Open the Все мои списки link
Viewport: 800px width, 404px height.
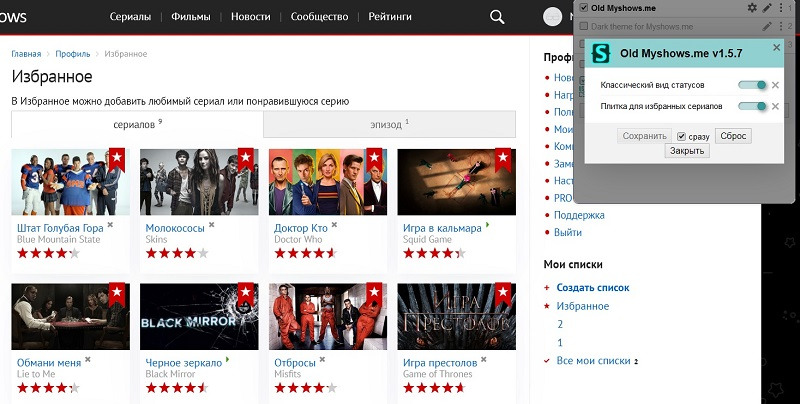click(x=593, y=361)
